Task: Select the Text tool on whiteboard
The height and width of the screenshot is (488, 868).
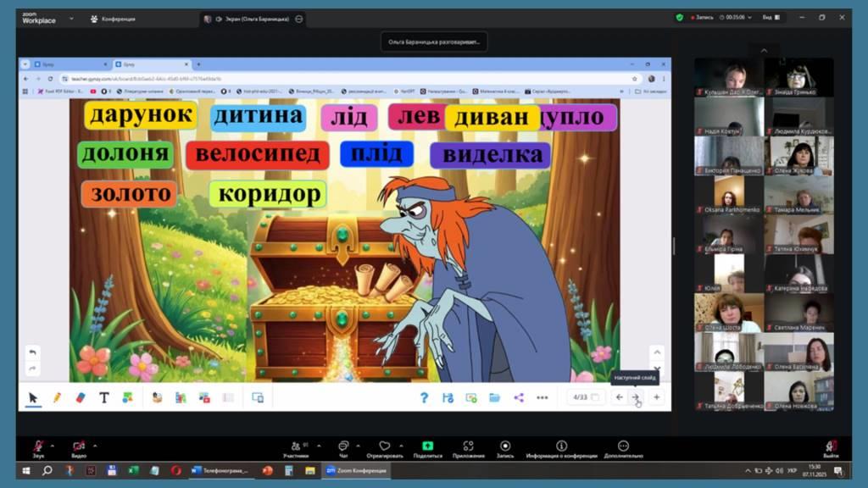Action: click(x=104, y=397)
